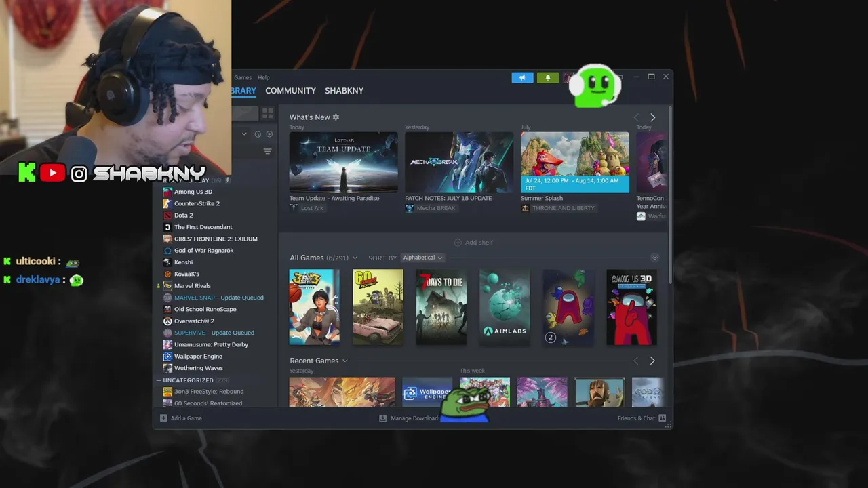The height and width of the screenshot is (488, 868).
Task: Select the Counter-Strike 2 game icon
Action: click(x=167, y=203)
